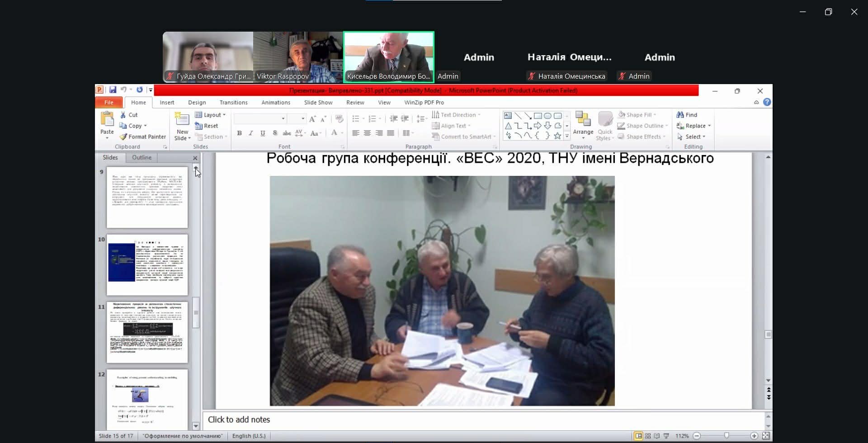
Task: Toggle Underline formatting button
Action: [263, 133]
